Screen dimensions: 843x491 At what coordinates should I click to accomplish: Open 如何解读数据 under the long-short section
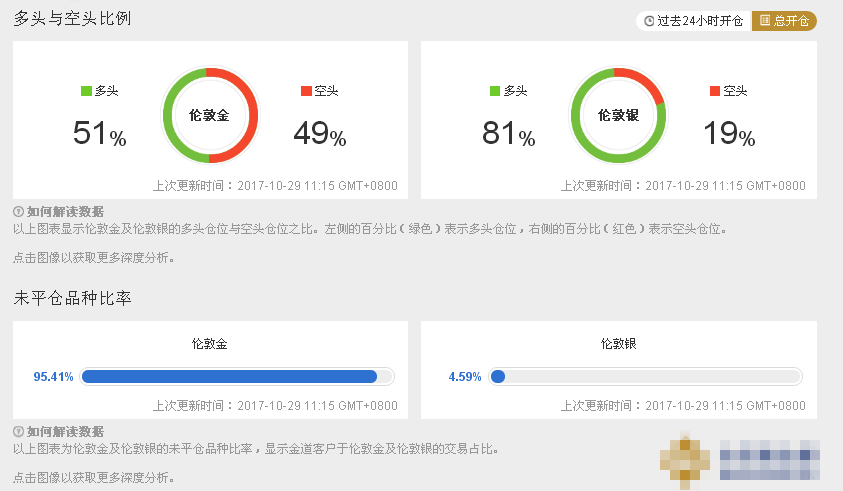click(x=64, y=211)
